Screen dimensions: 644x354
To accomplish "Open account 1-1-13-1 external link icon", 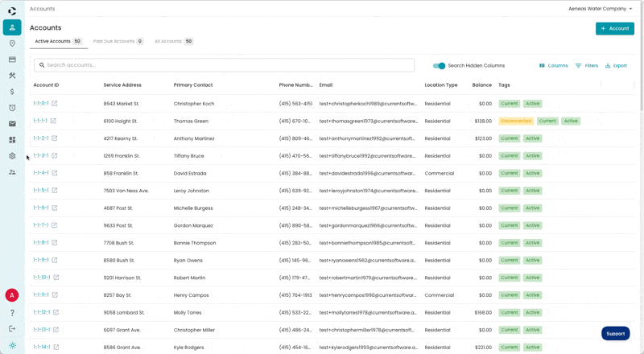I will click(56, 329).
